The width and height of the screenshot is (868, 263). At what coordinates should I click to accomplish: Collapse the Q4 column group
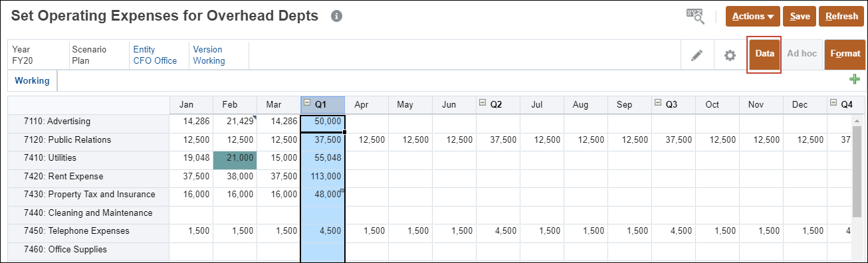coord(833,103)
